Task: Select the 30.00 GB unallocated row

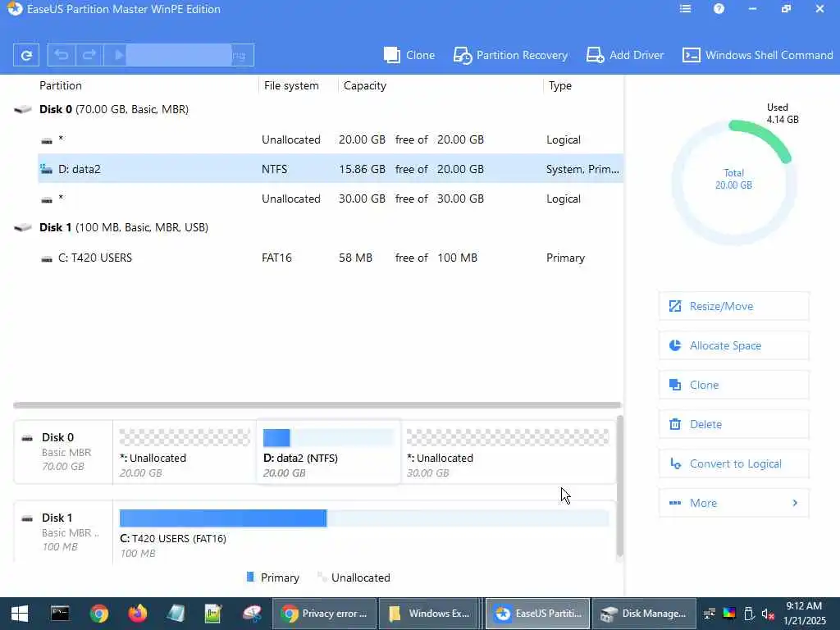Action: click(x=330, y=199)
